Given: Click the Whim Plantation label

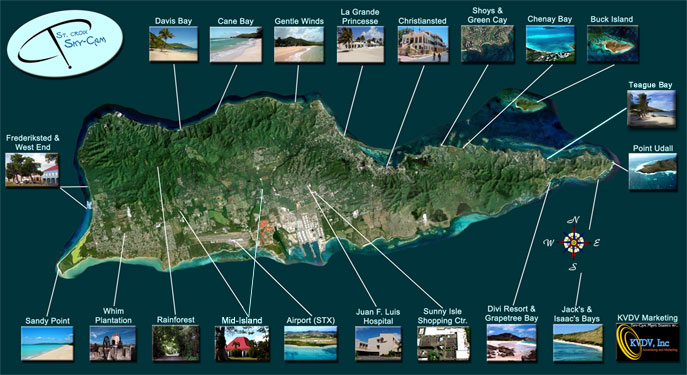Looking at the screenshot, I should click(113, 316).
